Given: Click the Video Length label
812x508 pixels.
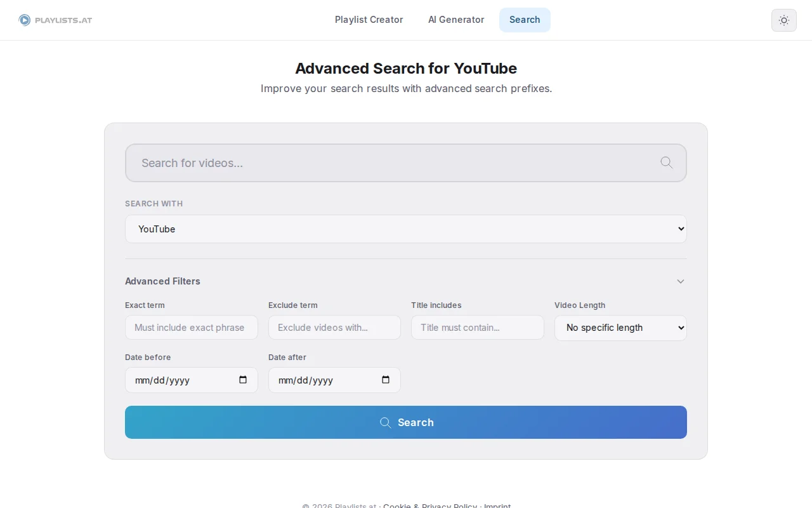Looking at the screenshot, I should click(580, 305).
